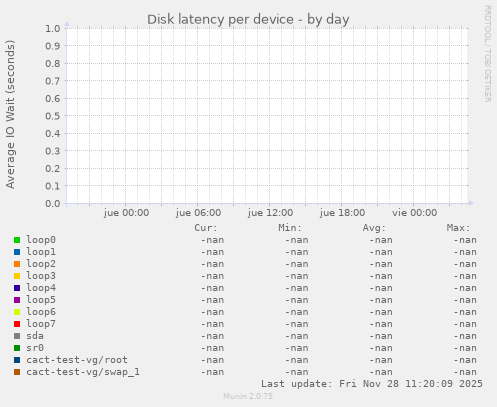The image size is (497, 407).
Task: Click the cact-test-vg/root Avg value -nan
Action: pos(381,360)
